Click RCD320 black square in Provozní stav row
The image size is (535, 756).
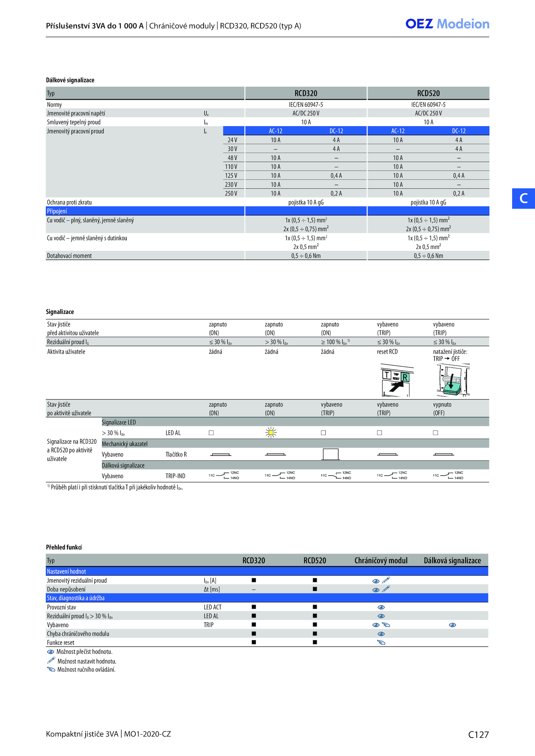coord(254,607)
